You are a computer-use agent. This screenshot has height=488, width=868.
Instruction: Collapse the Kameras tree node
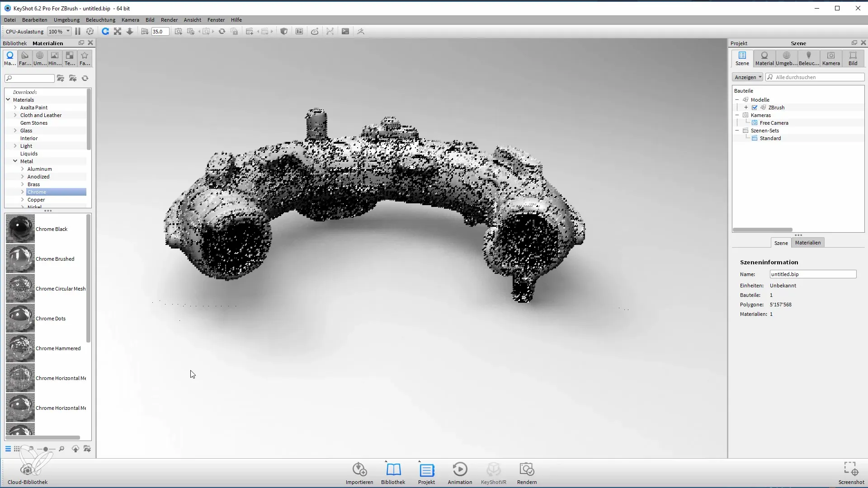point(737,115)
